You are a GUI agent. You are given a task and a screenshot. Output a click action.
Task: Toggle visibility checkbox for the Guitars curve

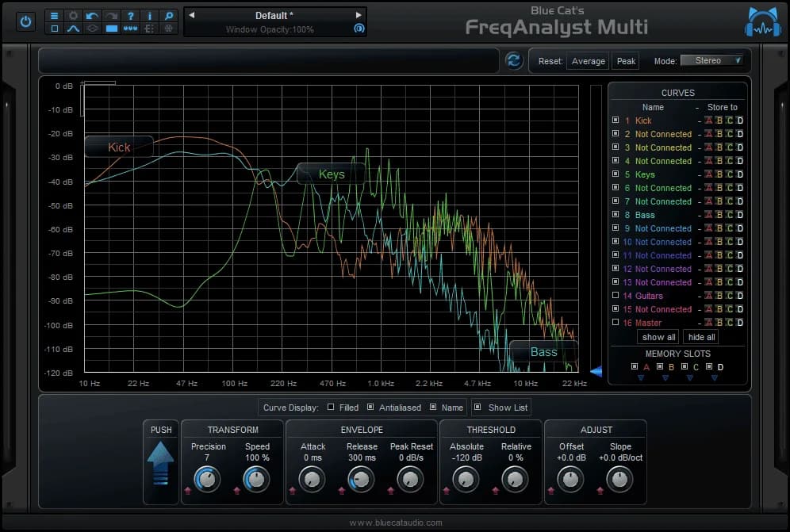616,296
